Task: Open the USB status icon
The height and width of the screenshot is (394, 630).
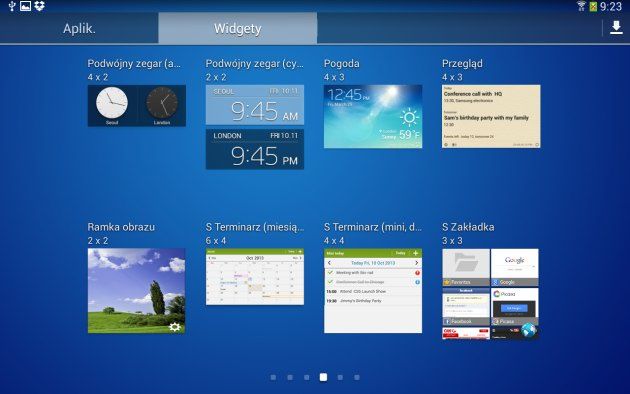Action: [x=12, y=6]
